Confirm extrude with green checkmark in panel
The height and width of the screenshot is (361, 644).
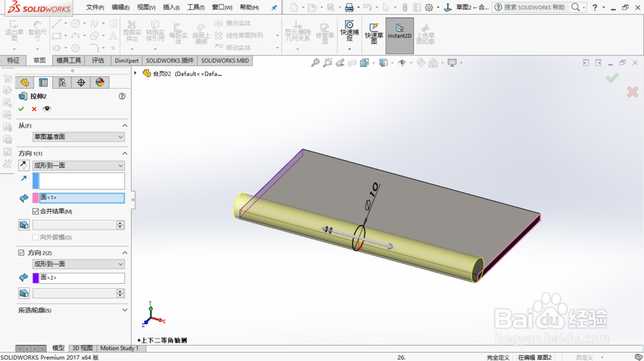pyautogui.click(x=21, y=109)
